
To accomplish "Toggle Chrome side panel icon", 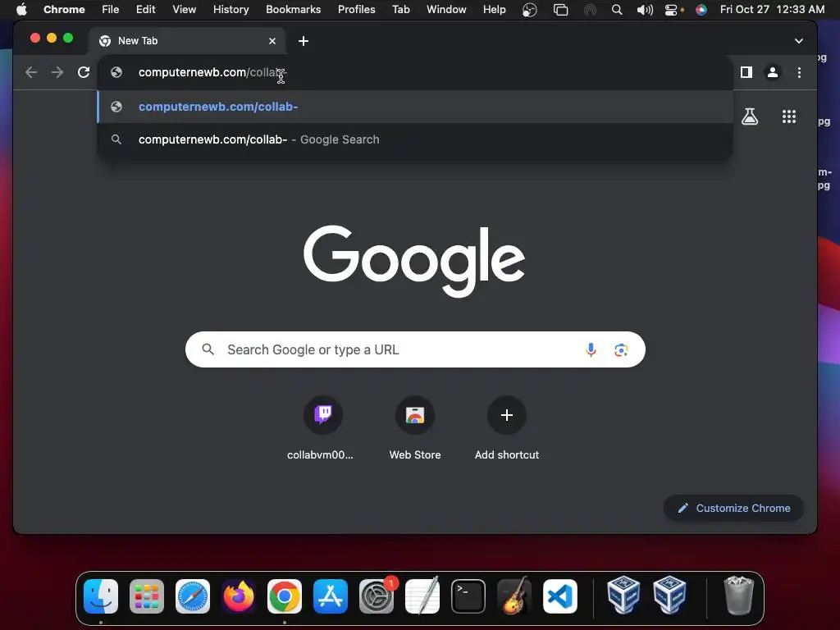I will (746, 72).
